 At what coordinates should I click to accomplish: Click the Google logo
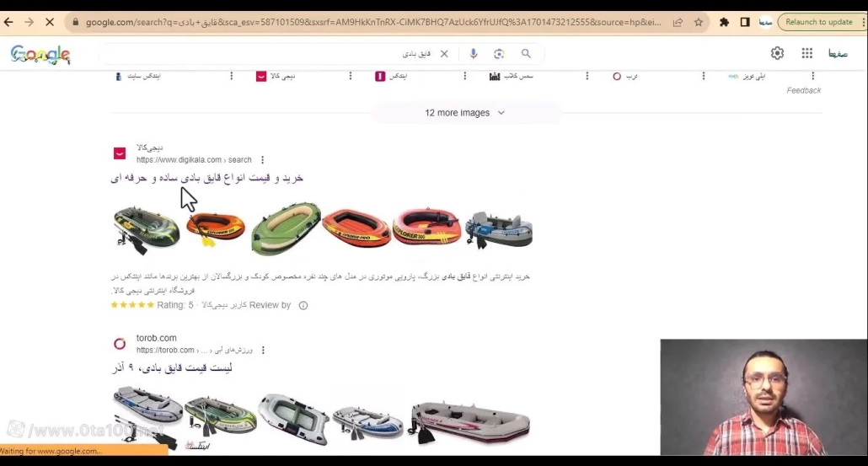pyautogui.click(x=40, y=55)
